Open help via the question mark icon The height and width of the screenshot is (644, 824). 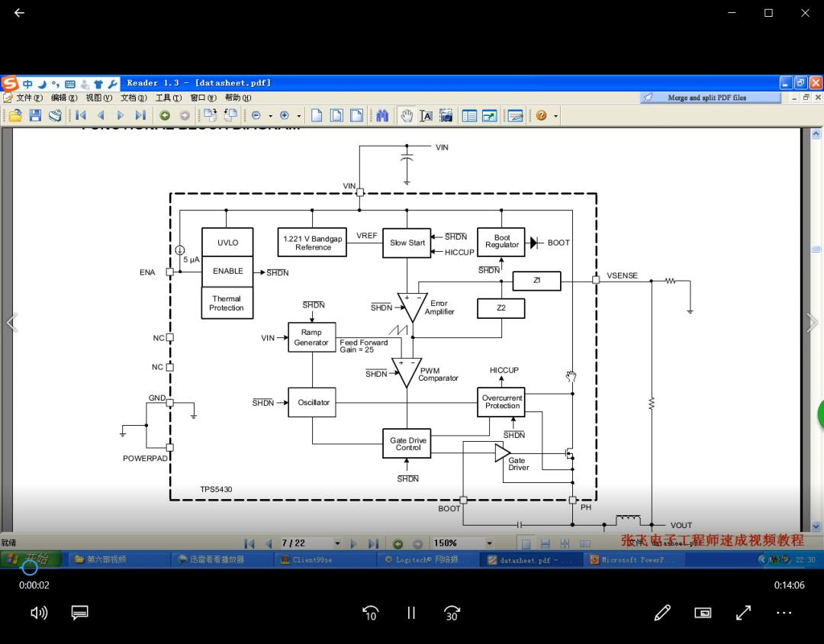click(541, 115)
